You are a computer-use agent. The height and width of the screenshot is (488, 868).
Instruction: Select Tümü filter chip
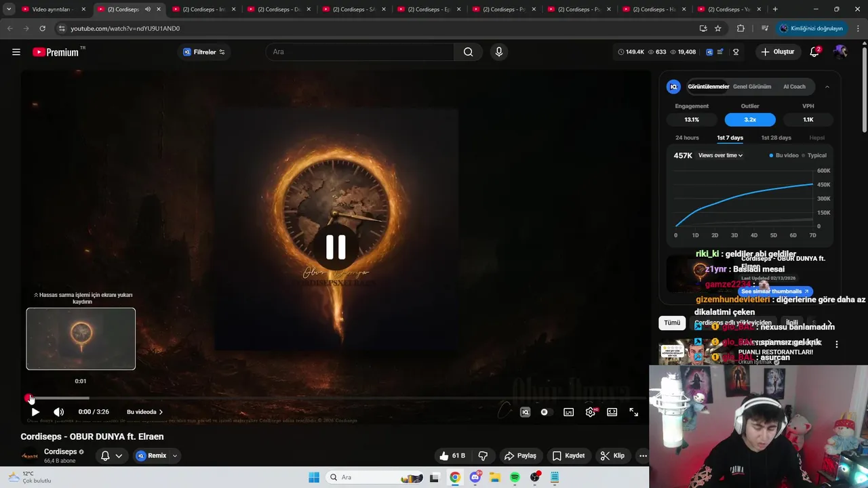pyautogui.click(x=672, y=323)
